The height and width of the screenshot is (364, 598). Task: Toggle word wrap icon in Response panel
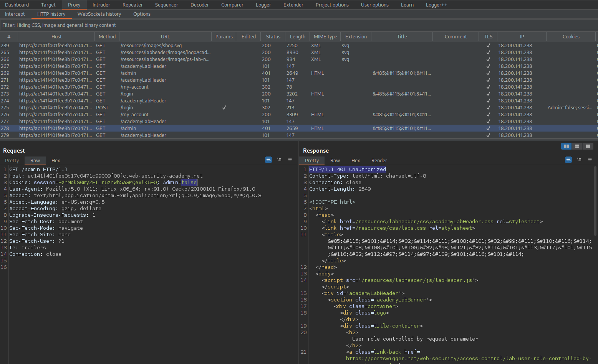[568, 160]
